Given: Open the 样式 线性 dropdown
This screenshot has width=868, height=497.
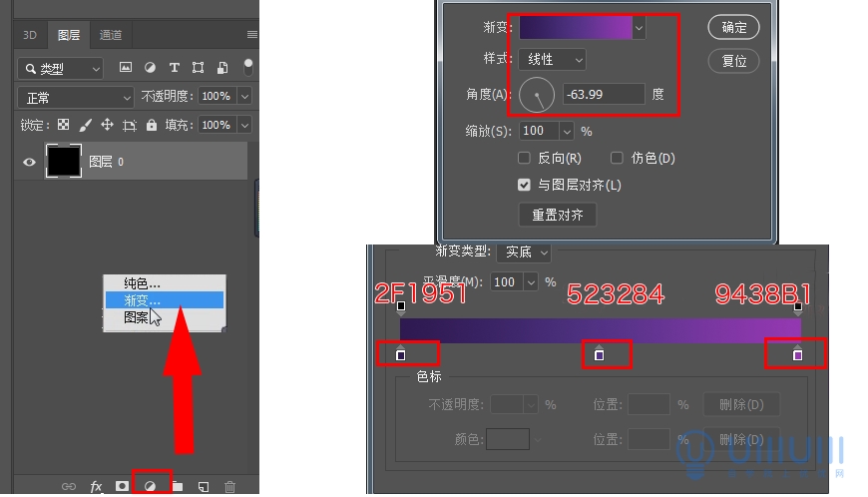Looking at the screenshot, I should pyautogui.click(x=552, y=60).
